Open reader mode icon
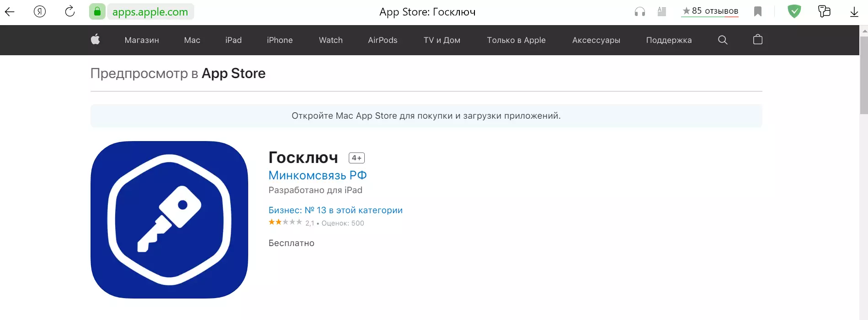Viewport: 868px width, 320px height. point(662,11)
